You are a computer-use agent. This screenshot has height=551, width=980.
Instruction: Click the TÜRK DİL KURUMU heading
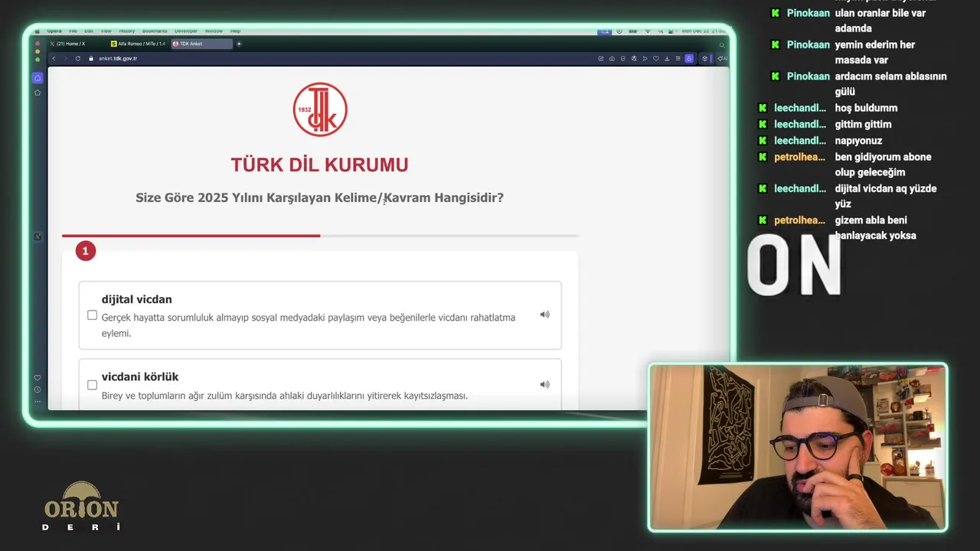[x=320, y=165]
